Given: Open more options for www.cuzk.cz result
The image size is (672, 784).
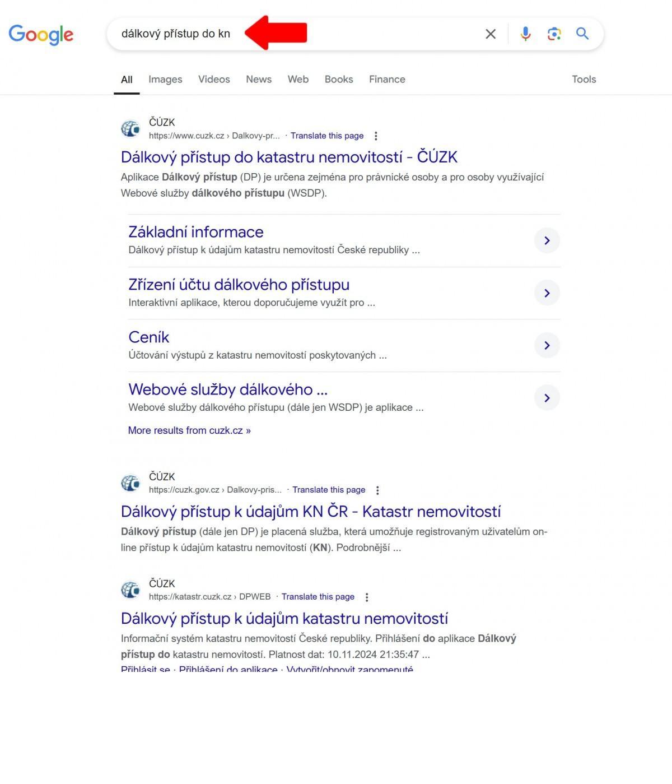Looking at the screenshot, I should pos(376,136).
